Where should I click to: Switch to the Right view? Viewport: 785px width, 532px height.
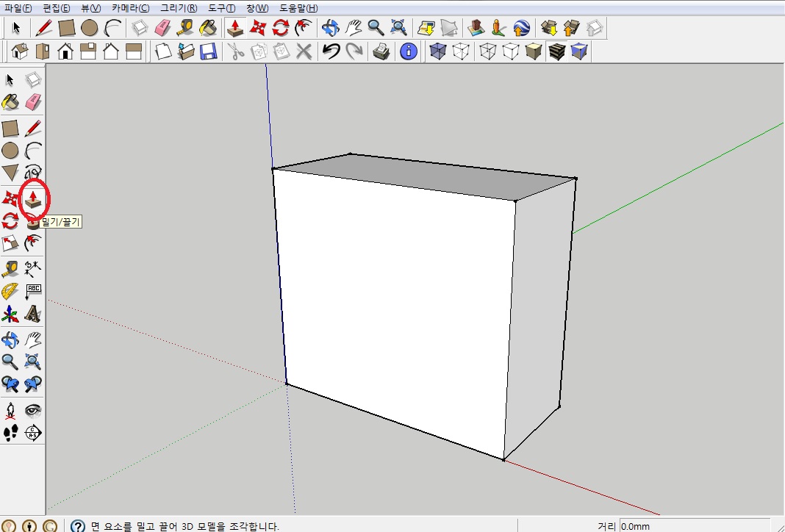pos(88,51)
